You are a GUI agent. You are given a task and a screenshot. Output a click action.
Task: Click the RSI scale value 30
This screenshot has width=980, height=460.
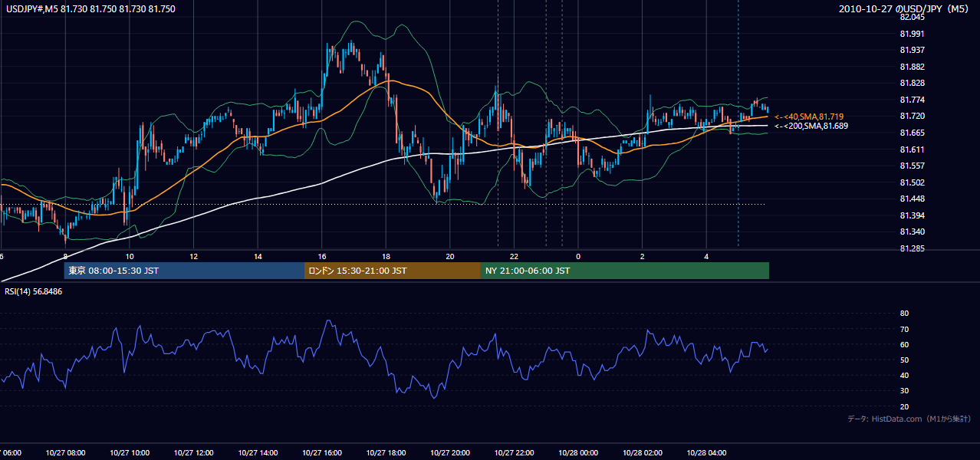point(904,390)
